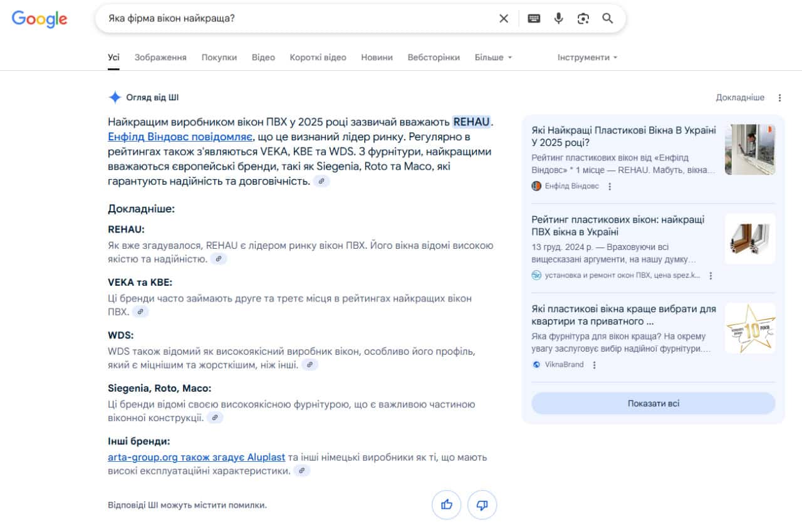Switch to the Новини tab
The width and height of the screenshot is (802, 532).
coord(377,57)
